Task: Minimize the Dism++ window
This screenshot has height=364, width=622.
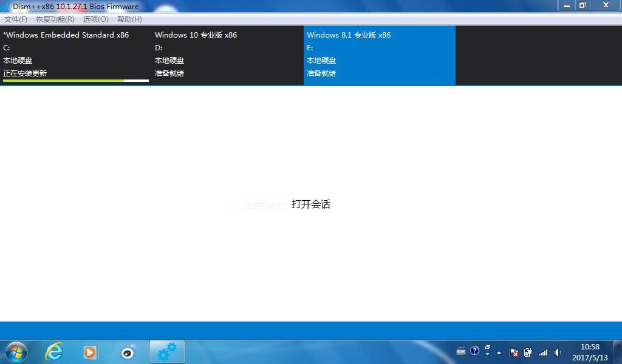Action: point(567,5)
